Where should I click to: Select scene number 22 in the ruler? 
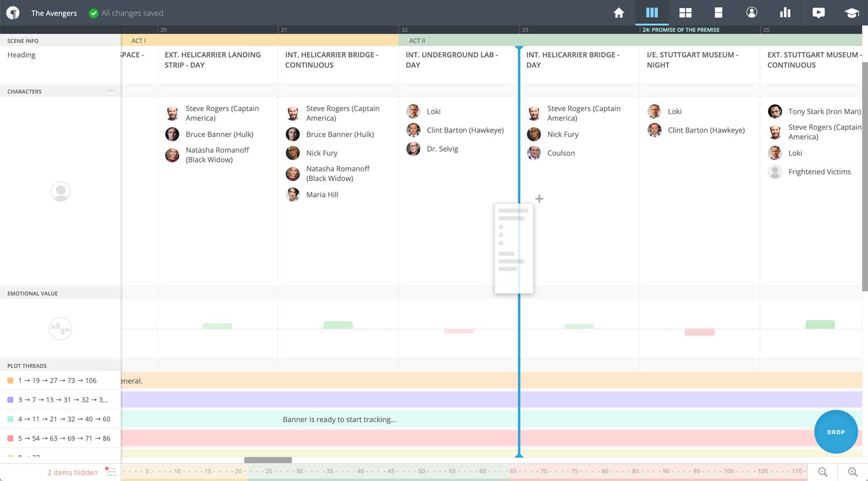coord(404,30)
